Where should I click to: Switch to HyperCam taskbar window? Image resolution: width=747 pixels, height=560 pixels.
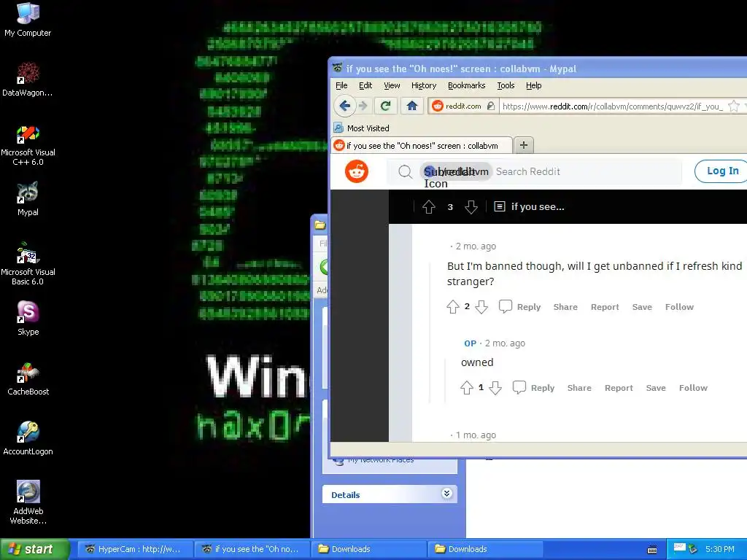pos(135,549)
